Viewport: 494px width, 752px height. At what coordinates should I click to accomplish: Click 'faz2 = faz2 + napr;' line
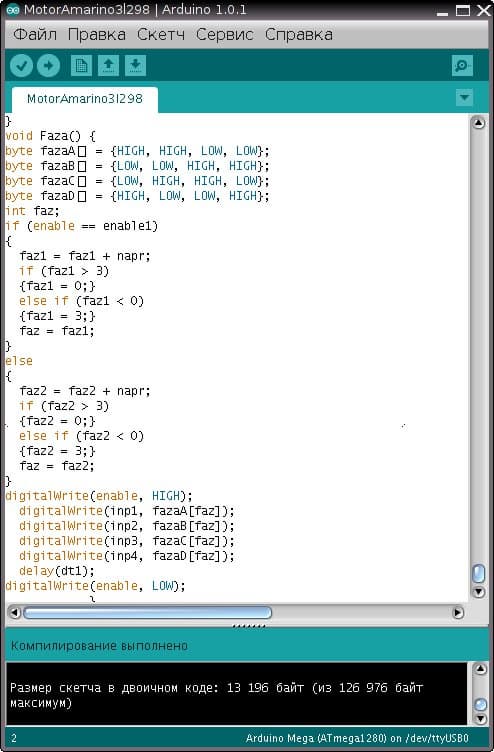[85, 391]
